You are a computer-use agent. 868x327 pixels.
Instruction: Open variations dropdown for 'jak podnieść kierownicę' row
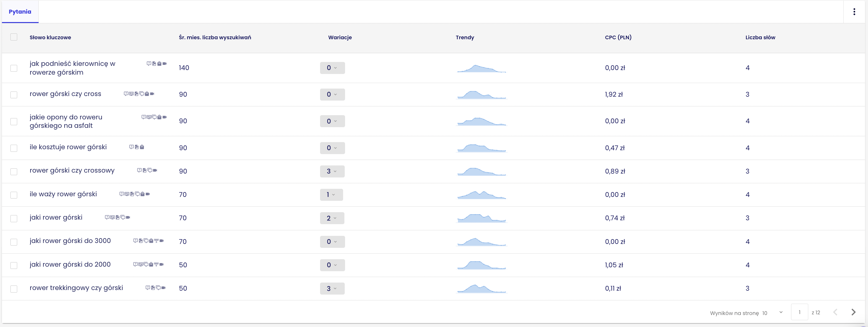[x=333, y=68]
